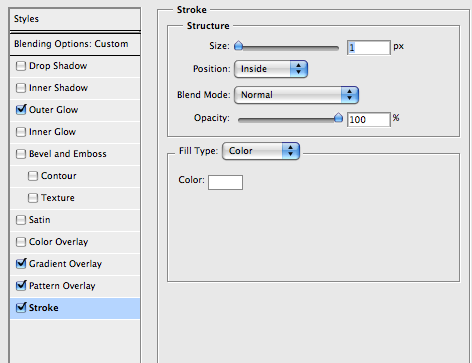Viewport: 472px width, 363px height.
Task: Open the Position dropdown showing Inside
Action: tap(271, 69)
